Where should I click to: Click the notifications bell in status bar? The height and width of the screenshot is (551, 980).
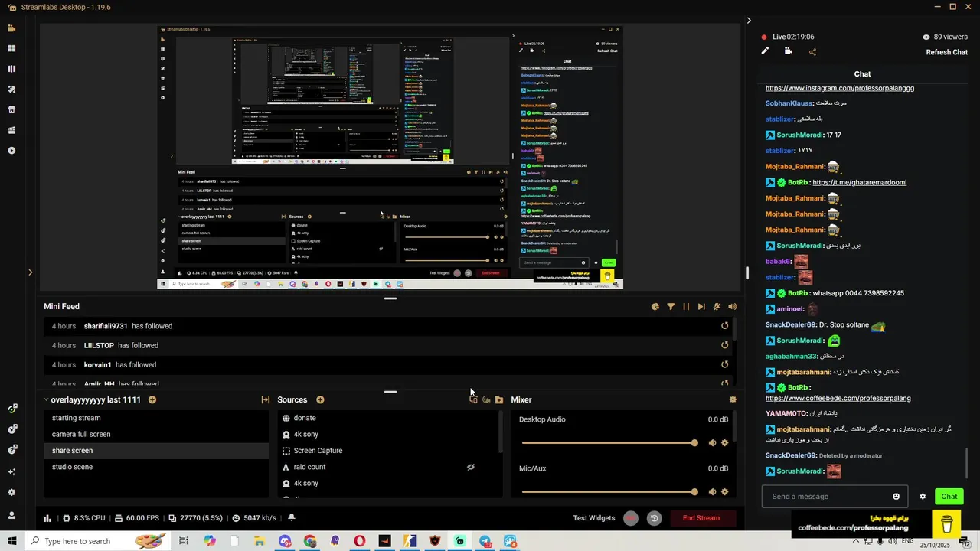291,518
